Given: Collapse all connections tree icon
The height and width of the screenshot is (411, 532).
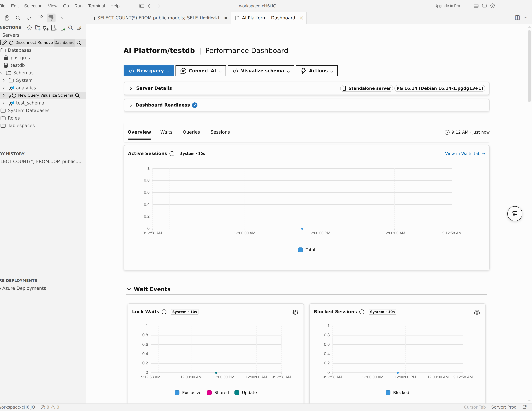Looking at the screenshot, I should (79, 28).
